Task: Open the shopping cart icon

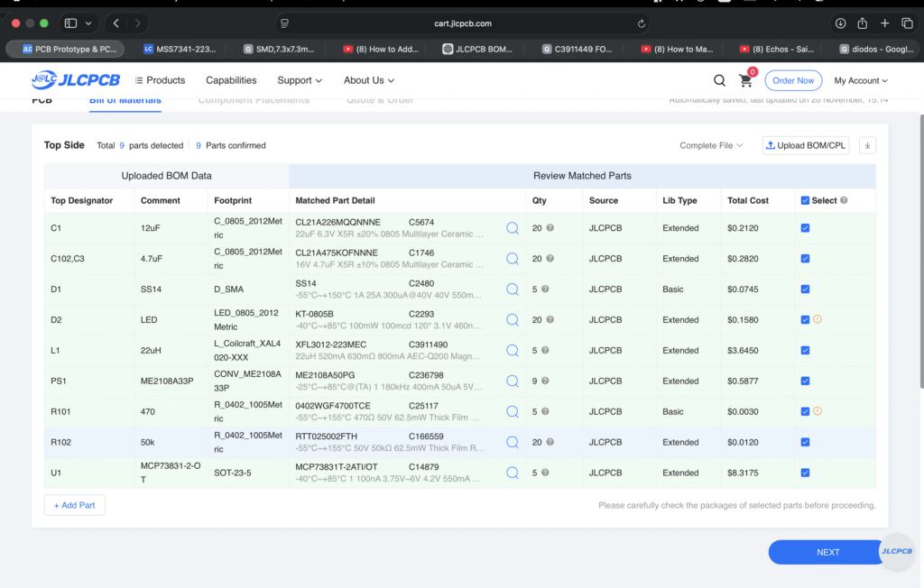Action: click(x=746, y=80)
